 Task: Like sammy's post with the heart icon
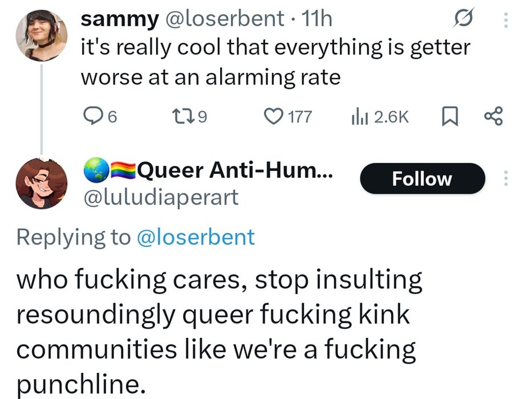275,117
